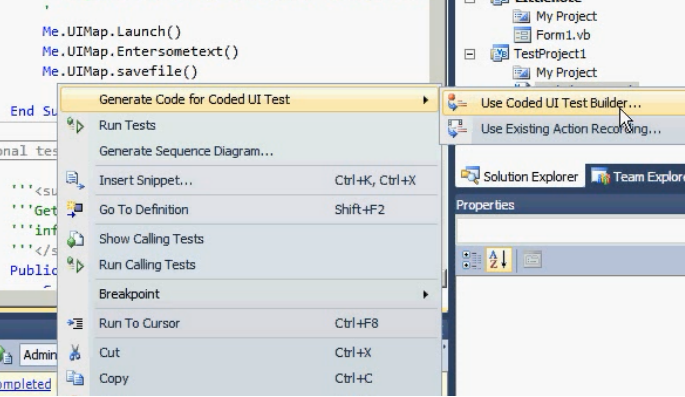Open Form1.vb in Solution Explorer
The image size is (685, 397).
(563, 35)
